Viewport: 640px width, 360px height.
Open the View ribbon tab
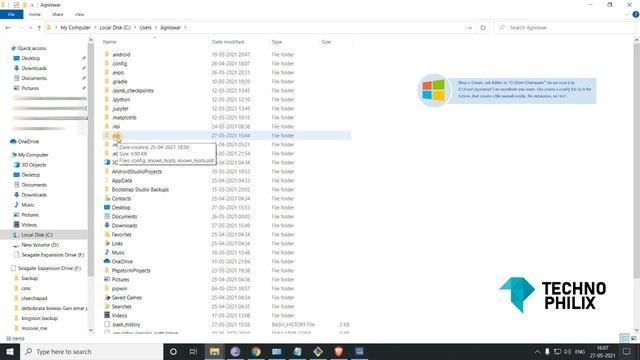79,14
